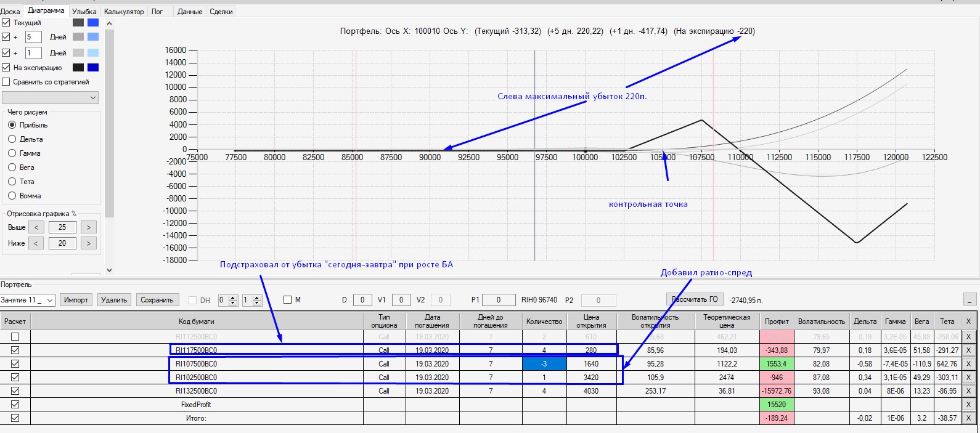Decrease the Выше percentage with left arrow
980x433 pixels.
pos(36,227)
